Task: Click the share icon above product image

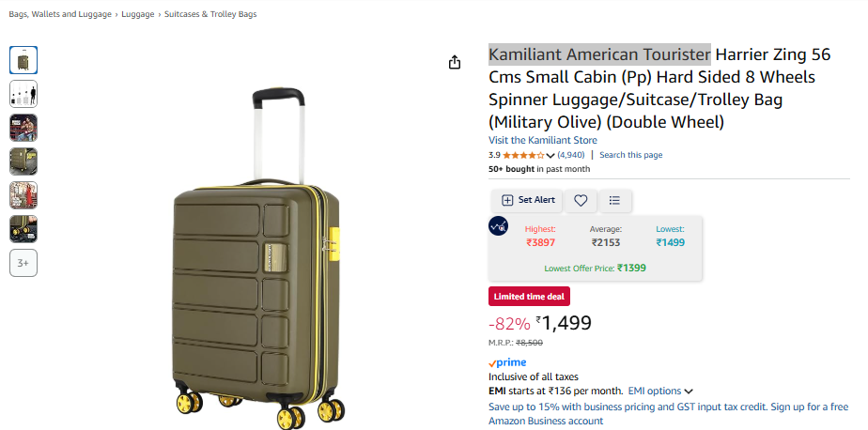Action: point(455,62)
